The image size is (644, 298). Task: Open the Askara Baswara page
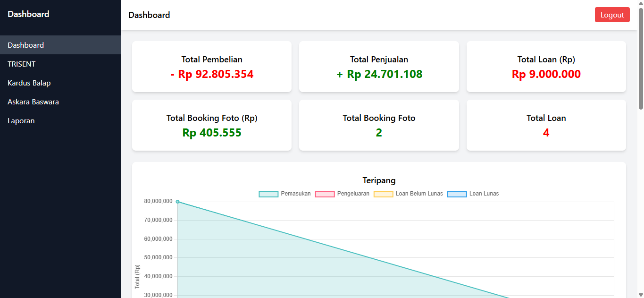33,102
